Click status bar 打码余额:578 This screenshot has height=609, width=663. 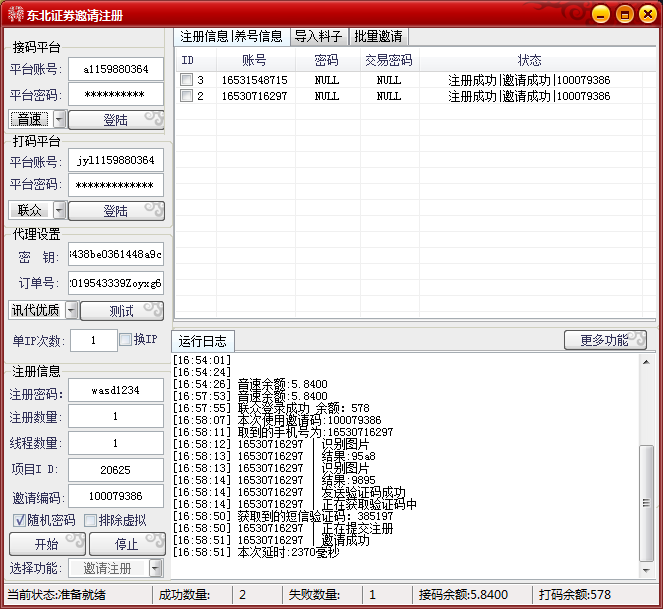coord(575,595)
